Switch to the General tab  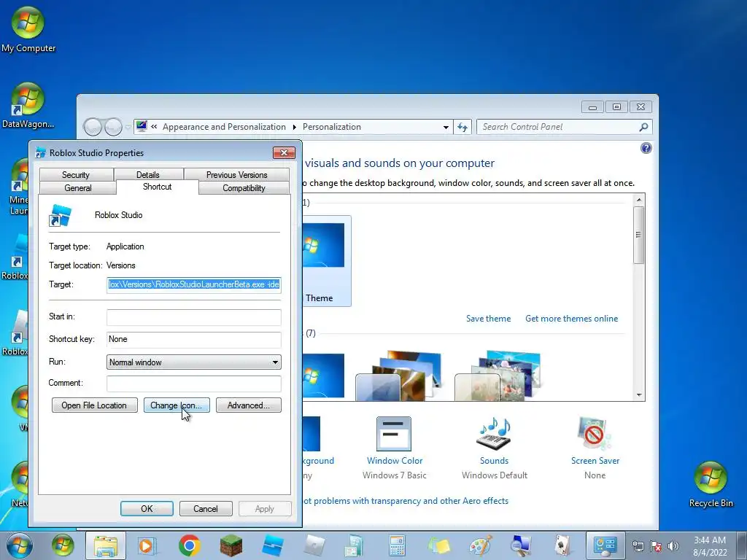77,188
